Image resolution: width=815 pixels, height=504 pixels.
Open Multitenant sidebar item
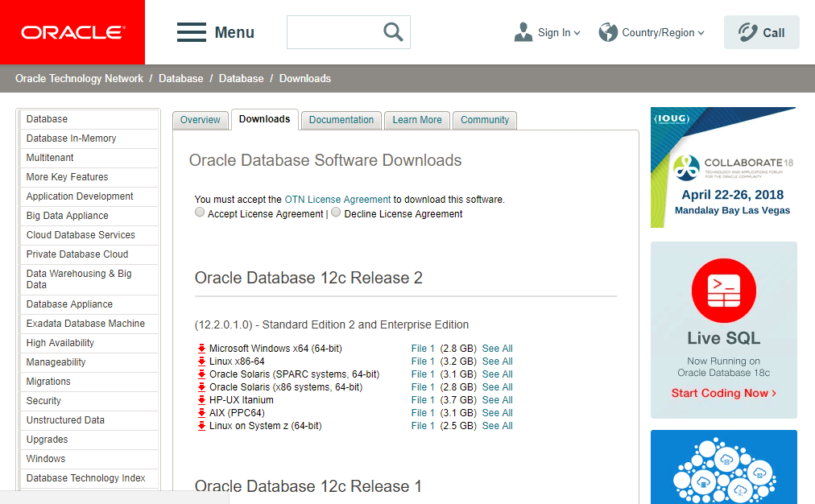coord(89,158)
